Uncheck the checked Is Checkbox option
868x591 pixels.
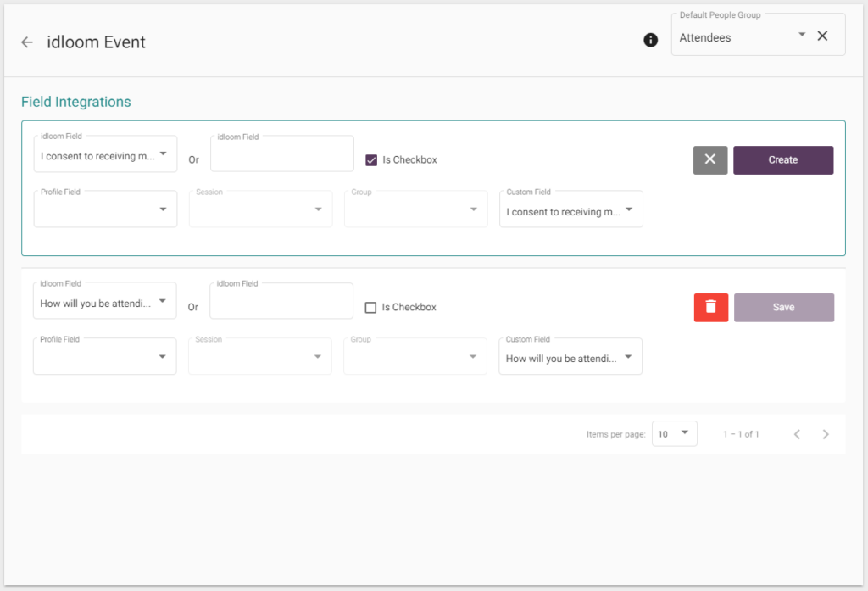click(371, 159)
